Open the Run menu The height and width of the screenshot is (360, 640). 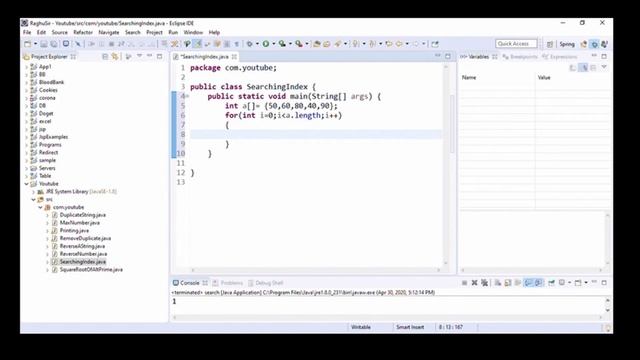click(x=173, y=32)
